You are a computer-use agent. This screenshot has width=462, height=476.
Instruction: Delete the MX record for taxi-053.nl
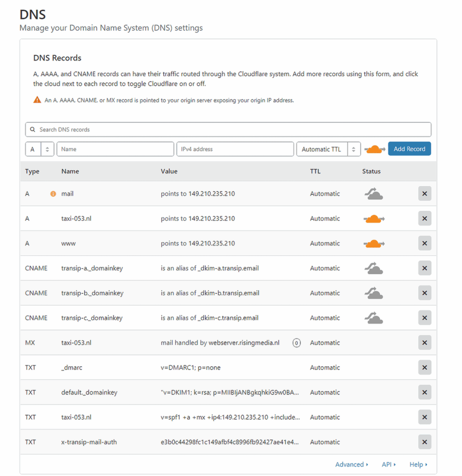424,343
